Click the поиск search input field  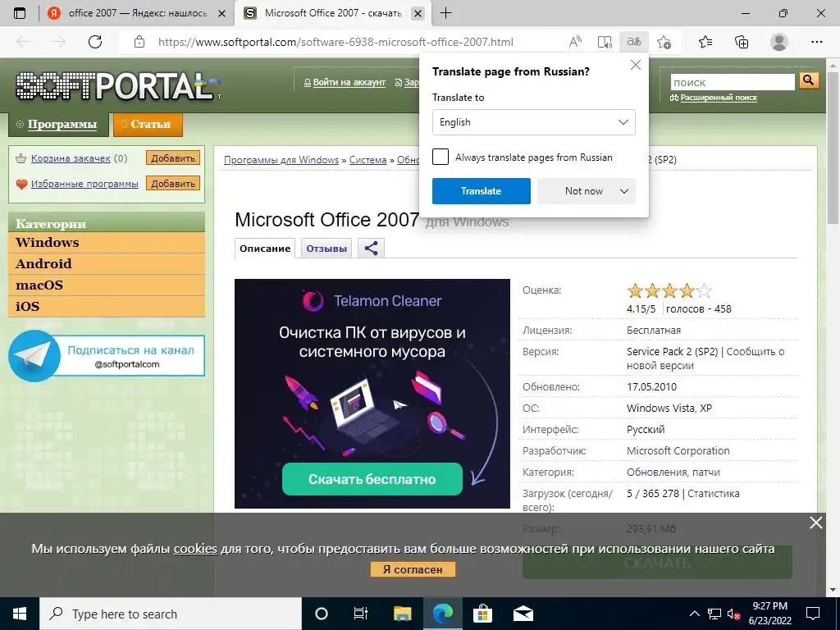(733, 82)
